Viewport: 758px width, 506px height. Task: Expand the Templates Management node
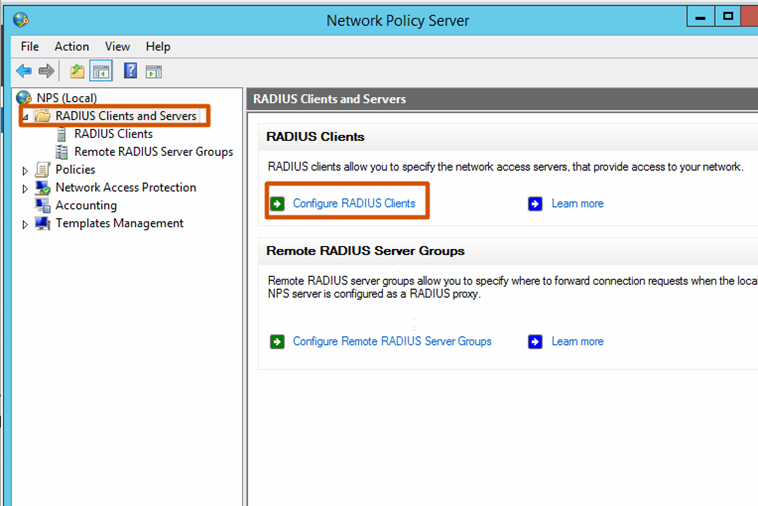pyautogui.click(x=26, y=224)
